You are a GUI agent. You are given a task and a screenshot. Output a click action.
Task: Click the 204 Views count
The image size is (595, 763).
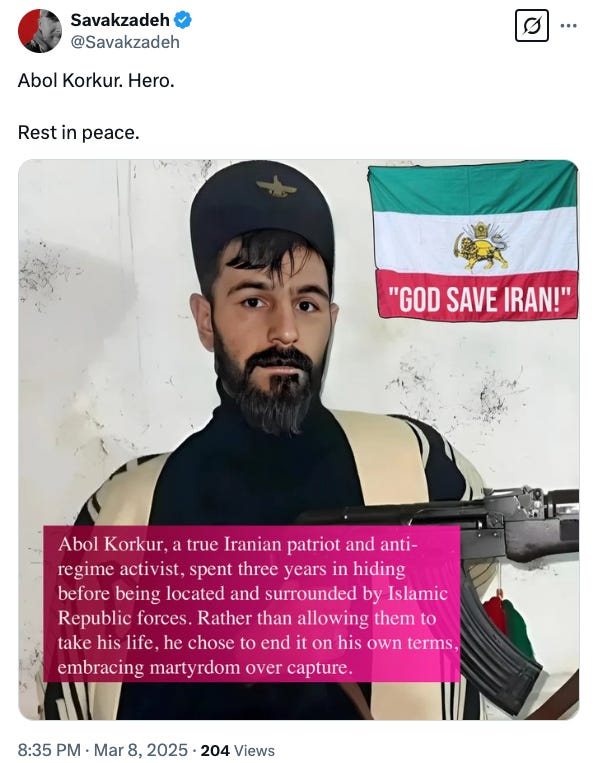coord(237,750)
